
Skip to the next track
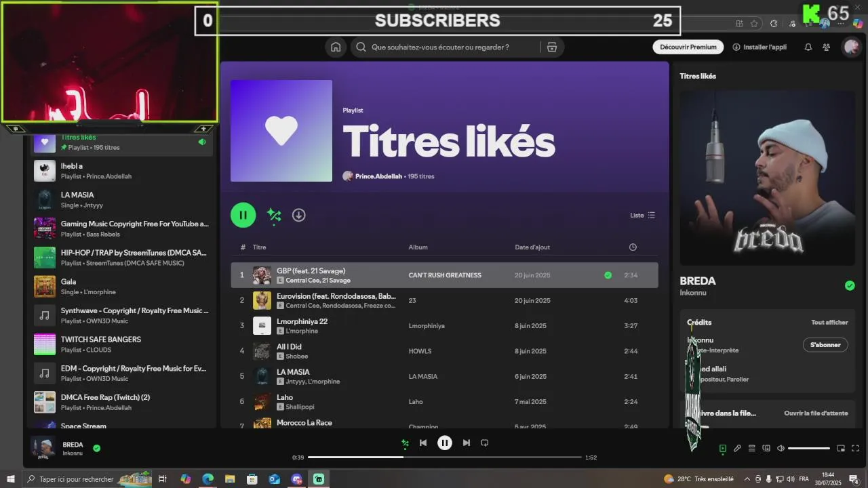click(x=466, y=443)
